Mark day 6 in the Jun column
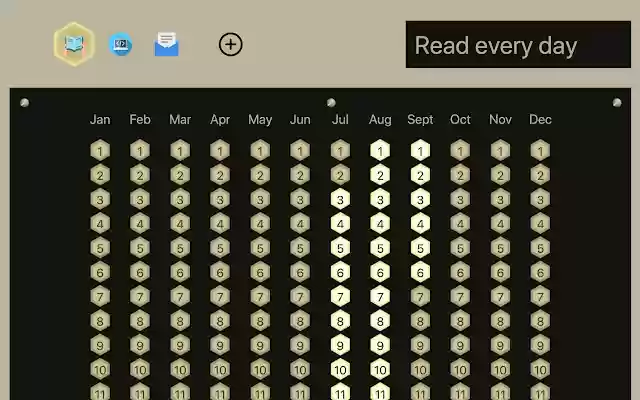This screenshot has width=640, height=400. (x=300, y=272)
